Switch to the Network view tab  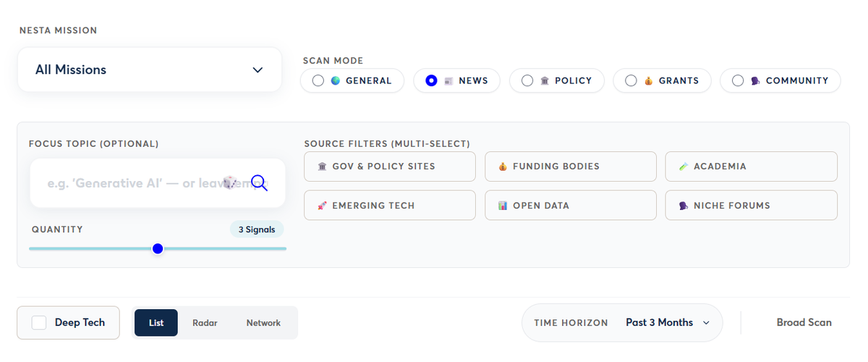coord(263,323)
